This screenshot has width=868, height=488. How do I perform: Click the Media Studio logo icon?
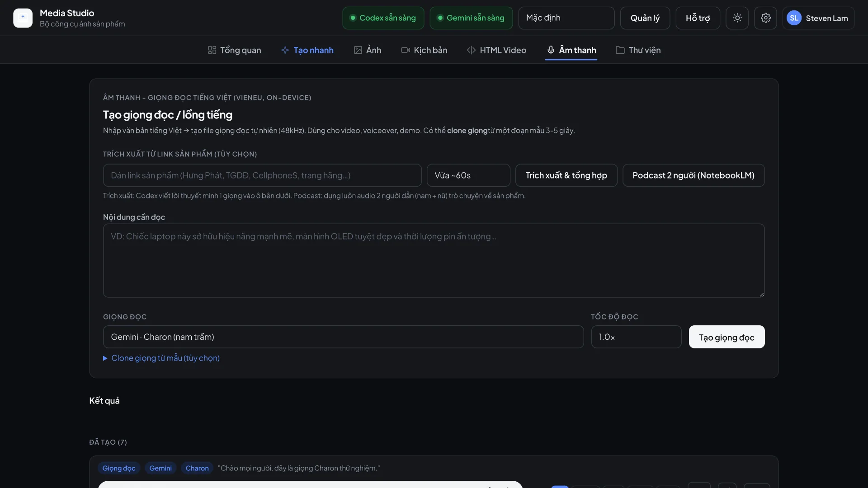pyautogui.click(x=23, y=18)
